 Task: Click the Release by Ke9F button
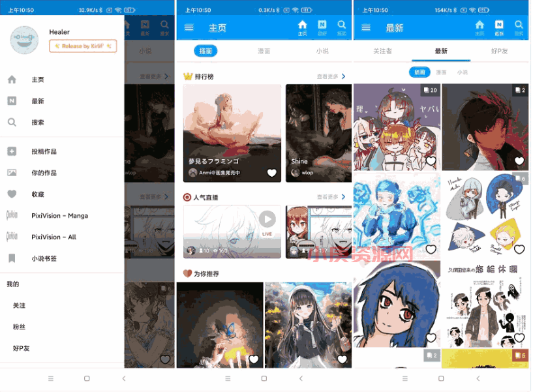[83, 46]
